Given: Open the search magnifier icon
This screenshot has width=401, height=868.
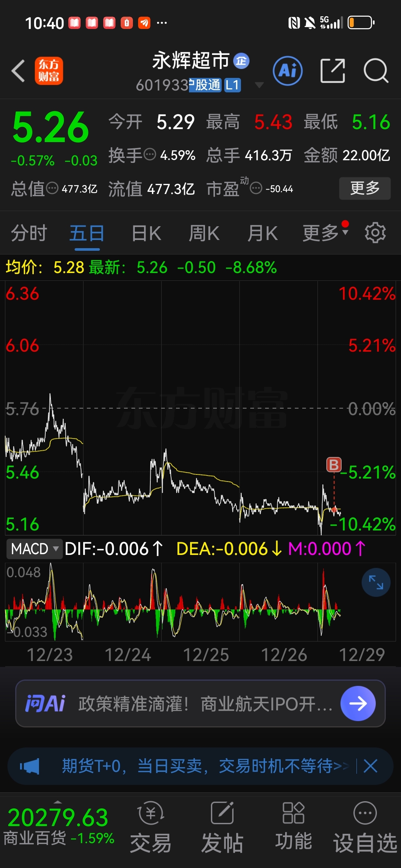Looking at the screenshot, I should [376, 70].
